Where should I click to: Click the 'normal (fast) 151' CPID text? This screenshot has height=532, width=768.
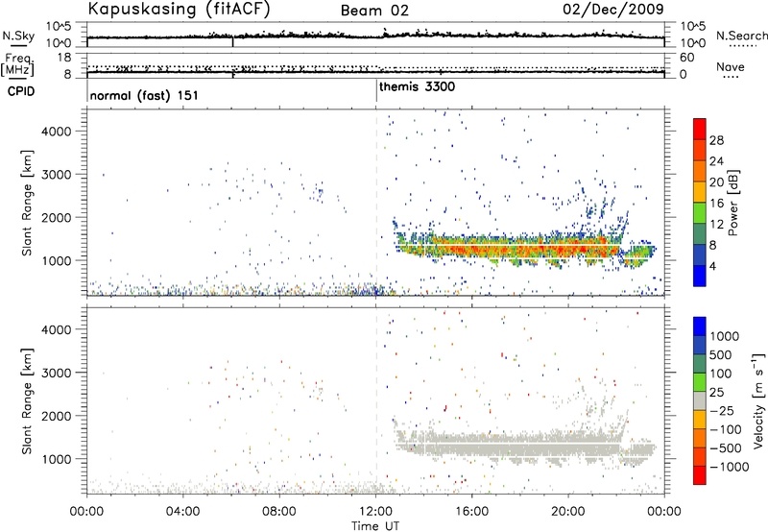144,95
